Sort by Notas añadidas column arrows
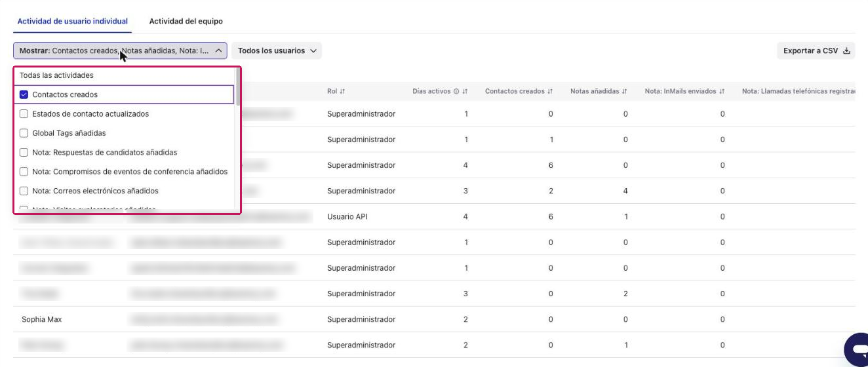 [625, 91]
